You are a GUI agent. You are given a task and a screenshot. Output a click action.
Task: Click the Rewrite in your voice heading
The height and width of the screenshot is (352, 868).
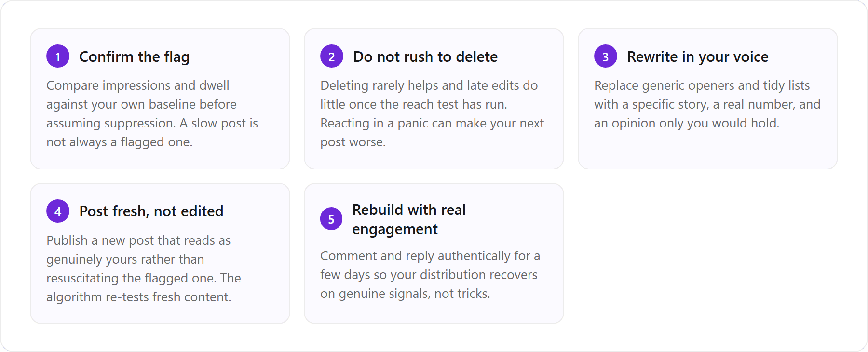(698, 57)
